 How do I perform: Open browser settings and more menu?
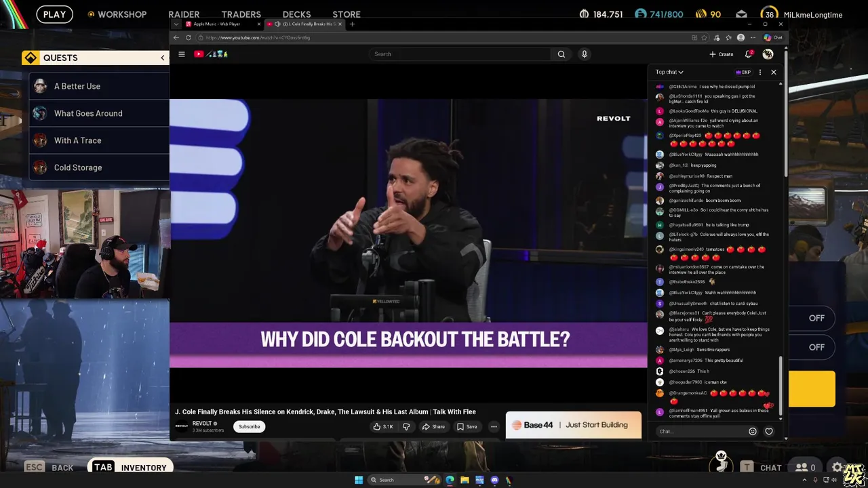pyautogui.click(x=751, y=38)
